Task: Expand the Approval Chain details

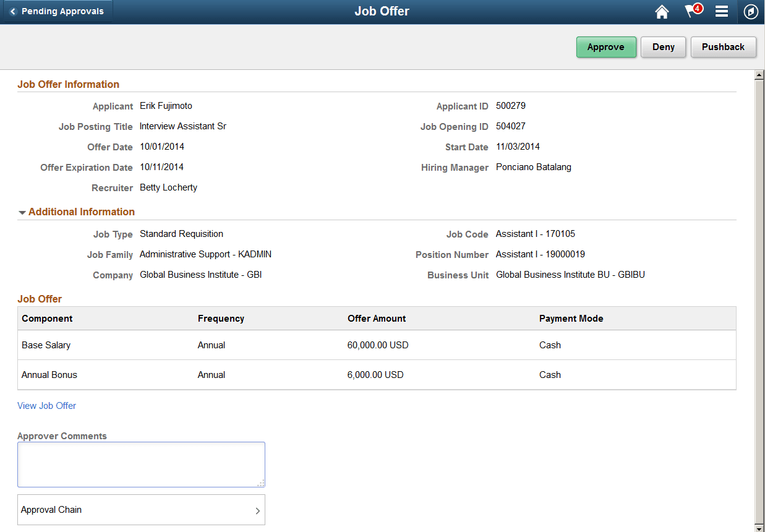Action: coord(141,510)
